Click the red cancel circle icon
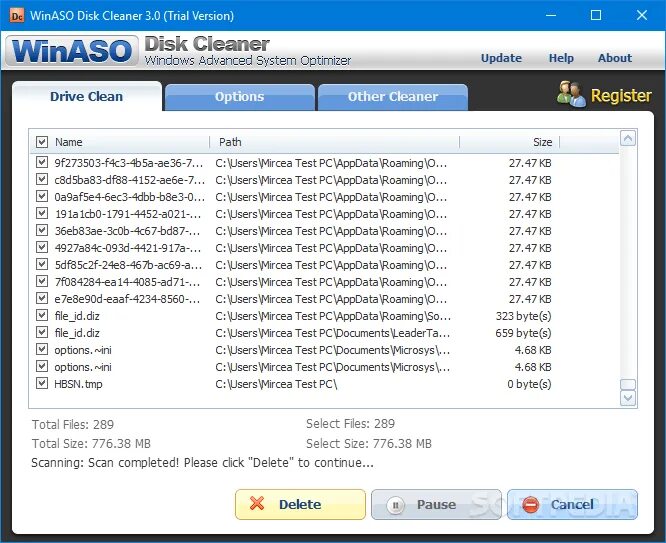 531,505
